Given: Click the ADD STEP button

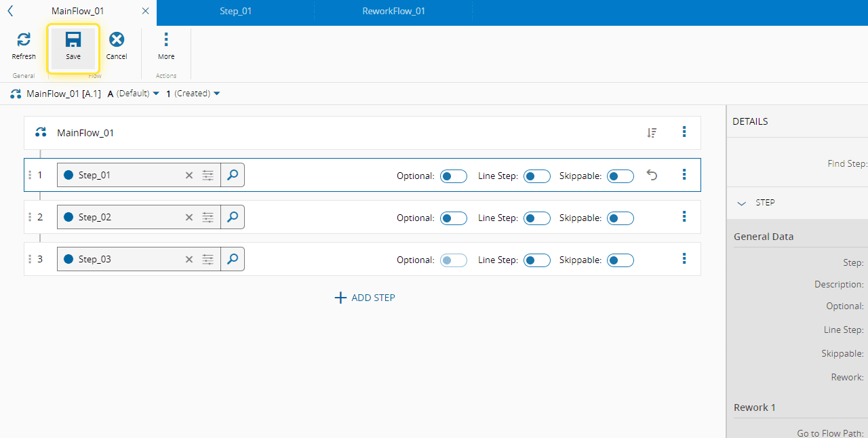Looking at the screenshot, I should click(x=365, y=298).
